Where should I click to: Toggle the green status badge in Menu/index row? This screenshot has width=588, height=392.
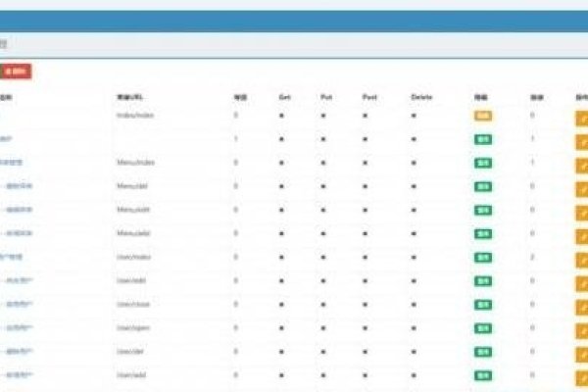tap(482, 163)
